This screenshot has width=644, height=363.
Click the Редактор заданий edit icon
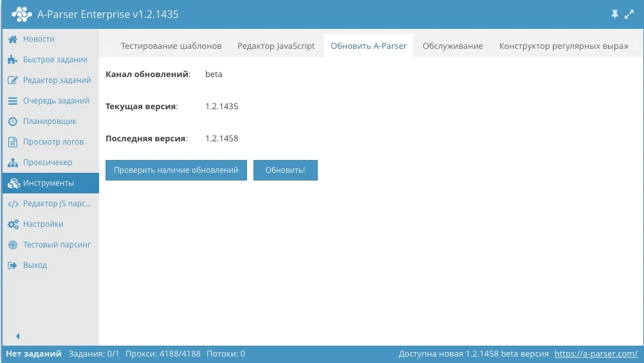[12, 80]
